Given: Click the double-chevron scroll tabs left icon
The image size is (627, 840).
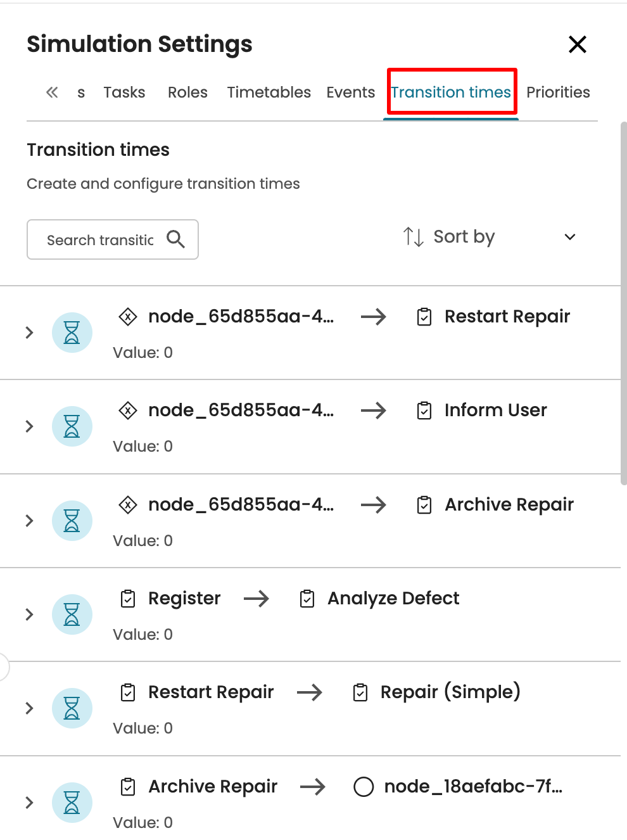Looking at the screenshot, I should point(52,92).
